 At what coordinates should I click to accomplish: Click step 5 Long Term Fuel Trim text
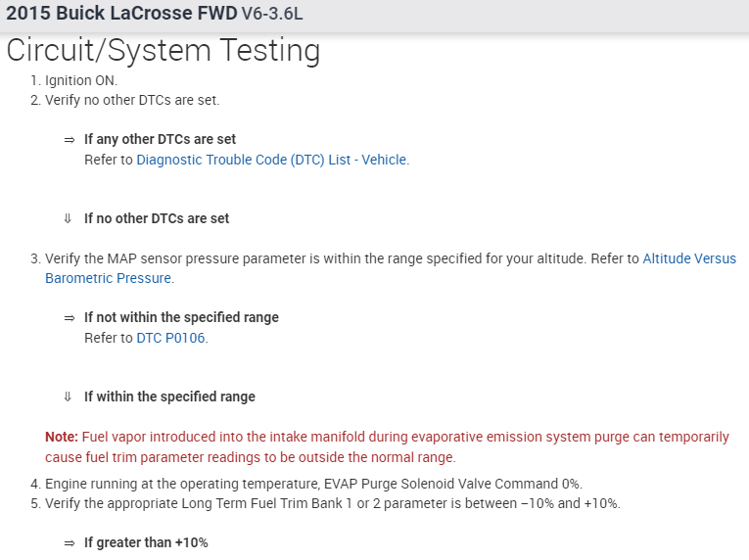333,503
